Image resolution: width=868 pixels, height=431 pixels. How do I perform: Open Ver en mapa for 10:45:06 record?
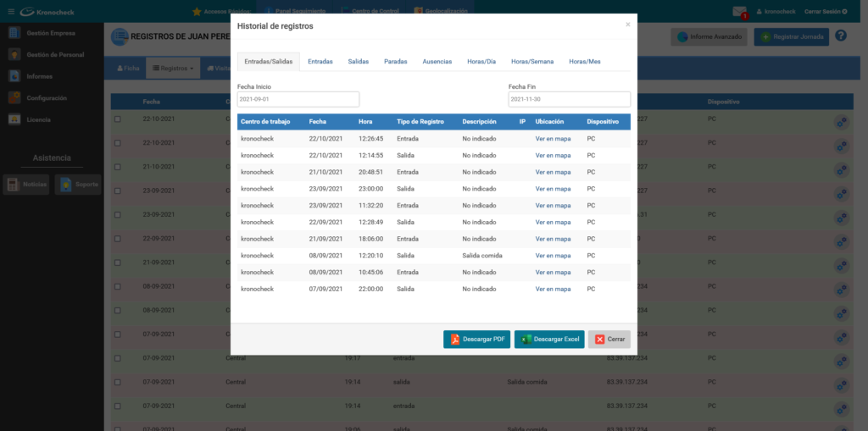553,272
